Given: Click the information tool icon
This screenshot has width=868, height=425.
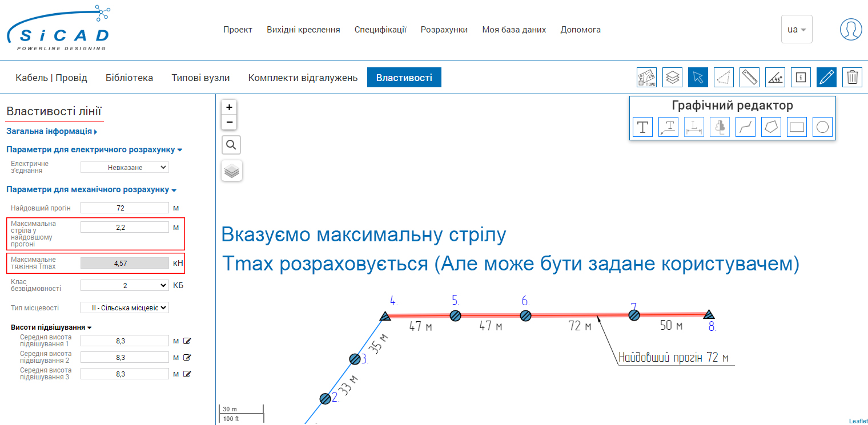Looking at the screenshot, I should [x=801, y=77].
